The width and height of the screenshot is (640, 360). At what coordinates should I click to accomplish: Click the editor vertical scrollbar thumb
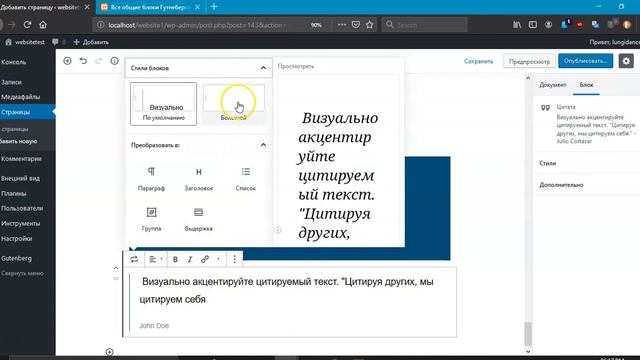click(x=528, y=334)
